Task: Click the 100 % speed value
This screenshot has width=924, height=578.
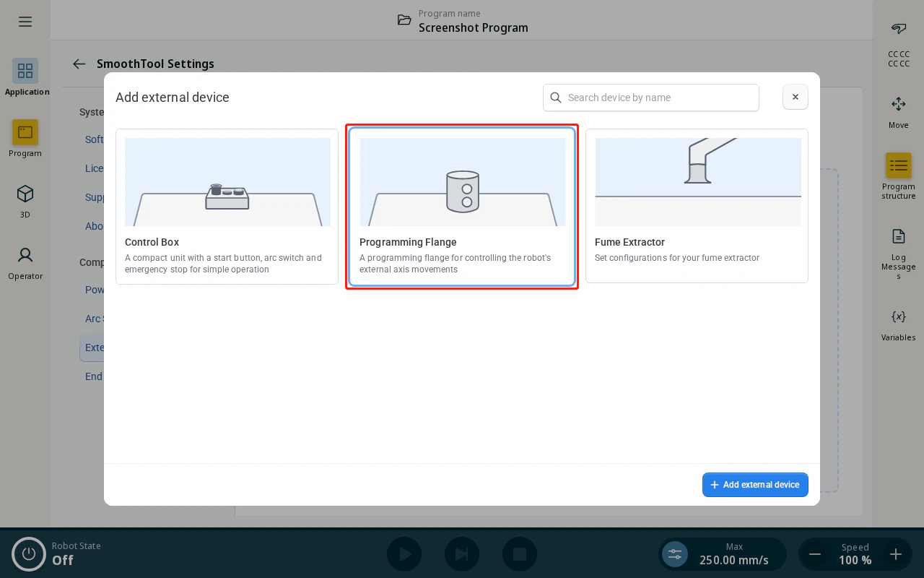Action: [x=855, y=560]
